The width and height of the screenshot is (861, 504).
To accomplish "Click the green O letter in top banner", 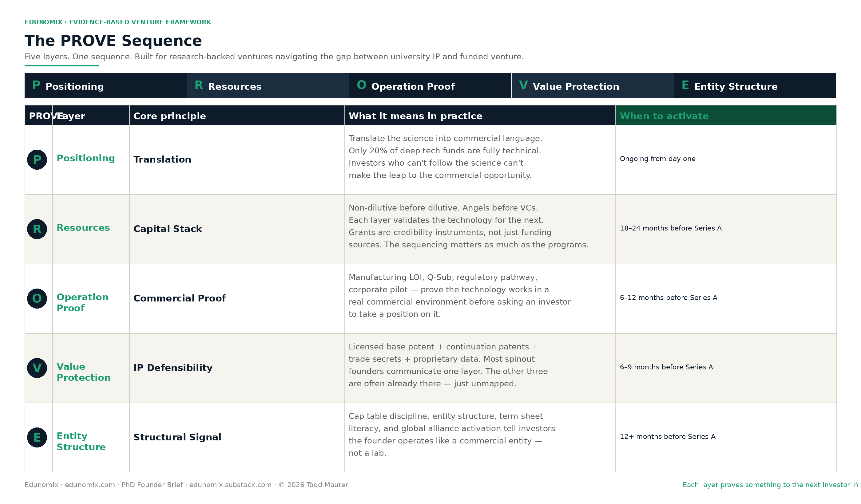I will point(362,85).
